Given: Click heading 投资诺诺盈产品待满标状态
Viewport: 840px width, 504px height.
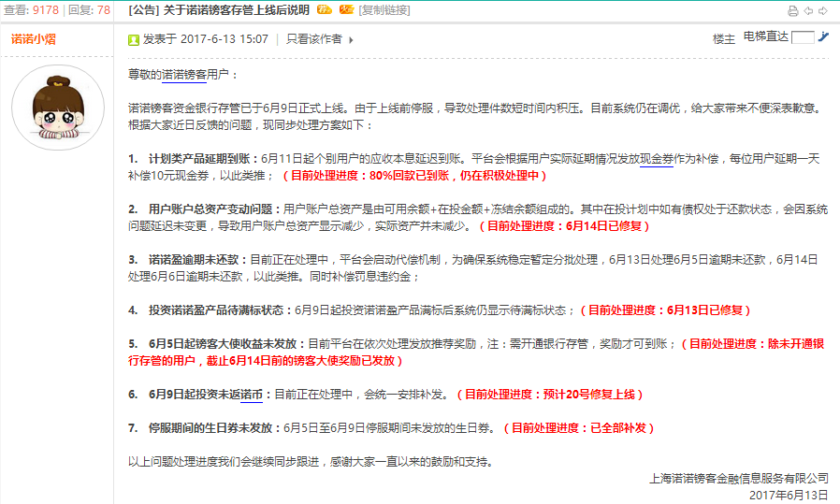Looking at the screenshot, I should [x=216, y=310].
